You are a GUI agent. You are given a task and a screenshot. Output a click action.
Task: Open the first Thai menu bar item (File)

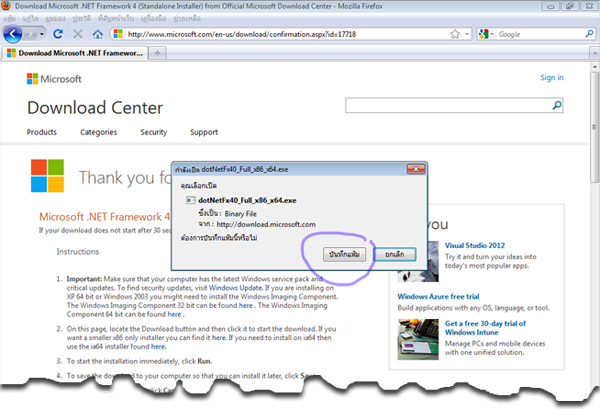tap(10, 18)
